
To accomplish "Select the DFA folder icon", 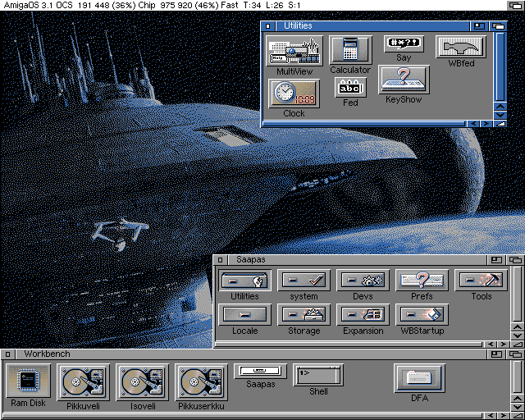I will (419, 378).
